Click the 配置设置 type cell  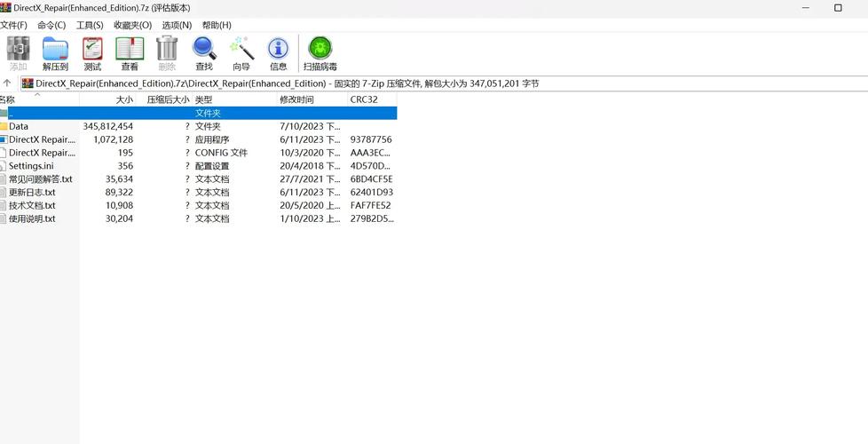click(212, 166)
